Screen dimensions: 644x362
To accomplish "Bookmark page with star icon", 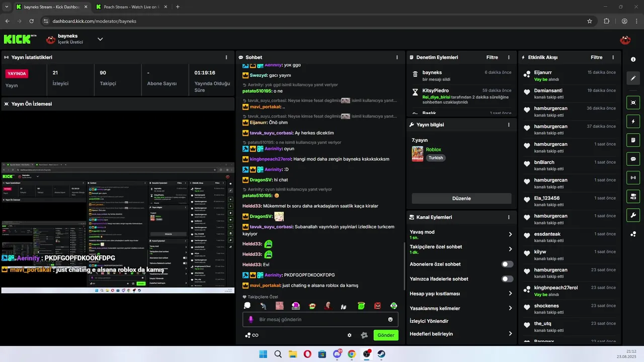I will click(589, 21).
